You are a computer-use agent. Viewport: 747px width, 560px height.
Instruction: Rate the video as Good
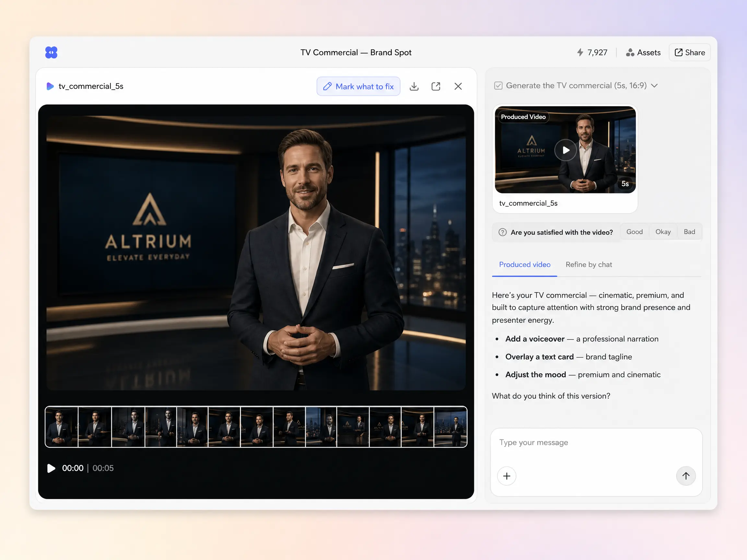point(634,232)
